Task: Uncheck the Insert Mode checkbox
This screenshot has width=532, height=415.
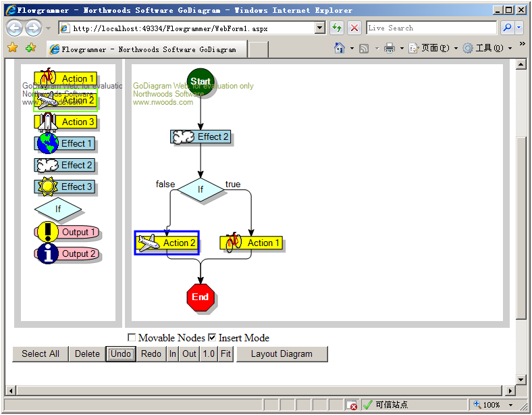Action: point(212,337)
